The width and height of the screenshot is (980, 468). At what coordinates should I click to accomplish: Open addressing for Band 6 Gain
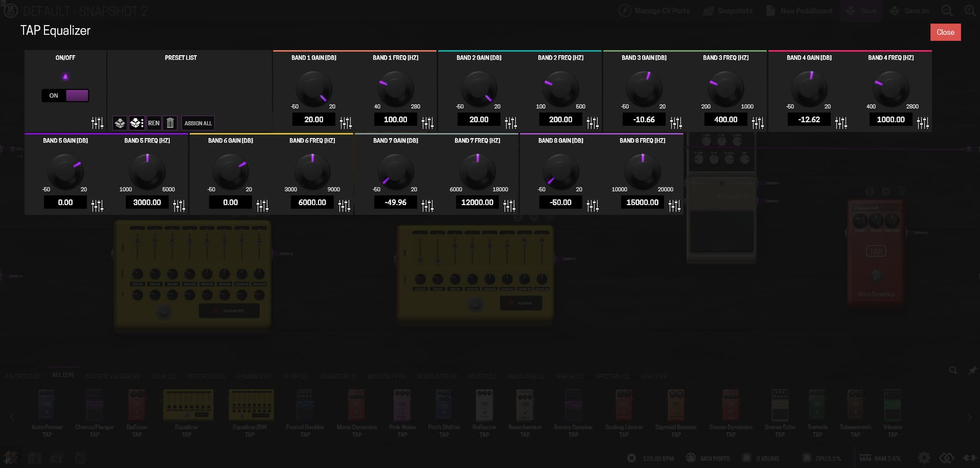tap(262, 206)
